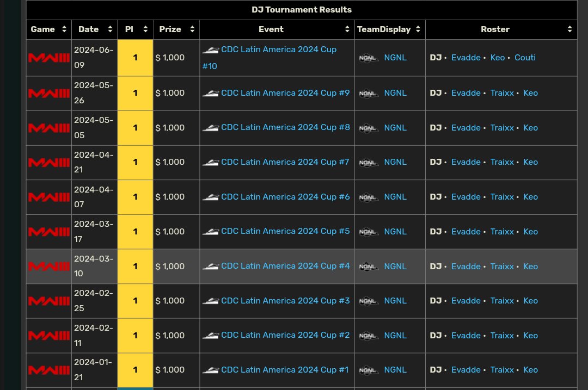Click NGNL team logo in Cup #4 row
This screenshot has height=390, width=588.
pos(368,267)
